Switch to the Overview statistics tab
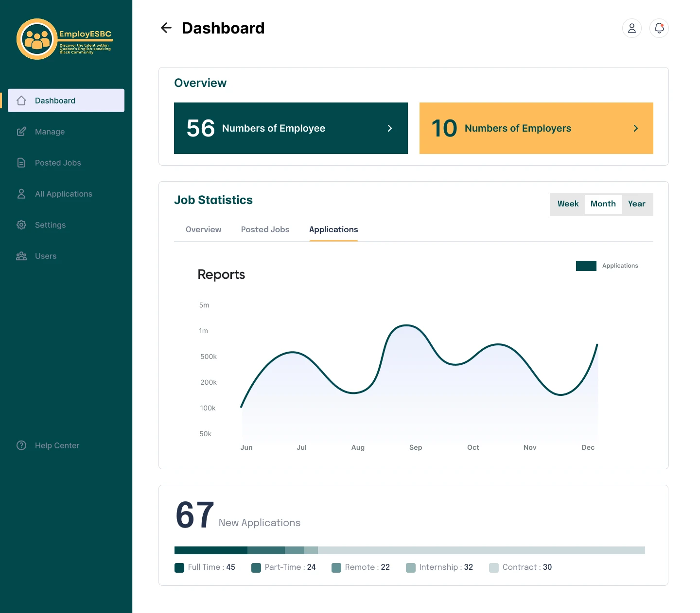 click(x=203, y=230)
